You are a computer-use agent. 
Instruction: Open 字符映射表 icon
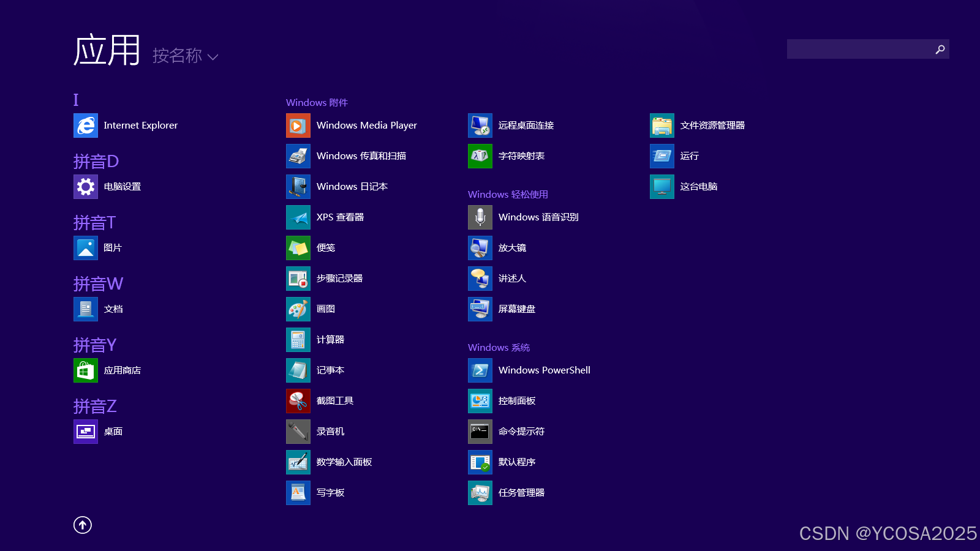pyautogui.click(x=480, y=156)
